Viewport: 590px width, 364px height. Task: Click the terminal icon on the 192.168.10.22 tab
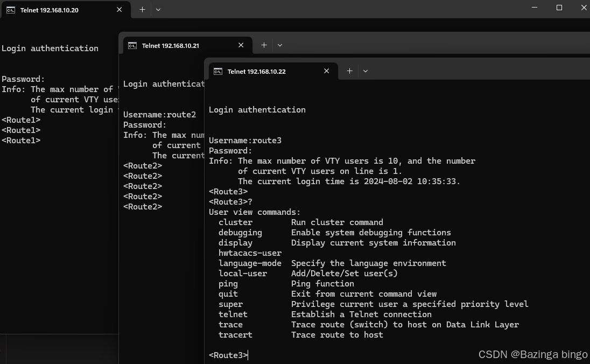click(x=218, y=71)
